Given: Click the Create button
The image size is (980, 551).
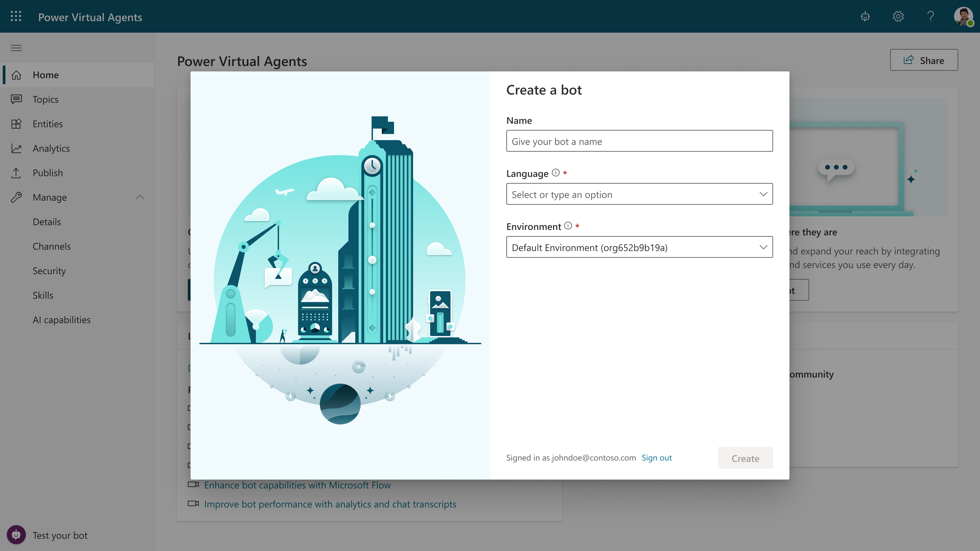Looking at the screenshot, I should tap(745, 458).
